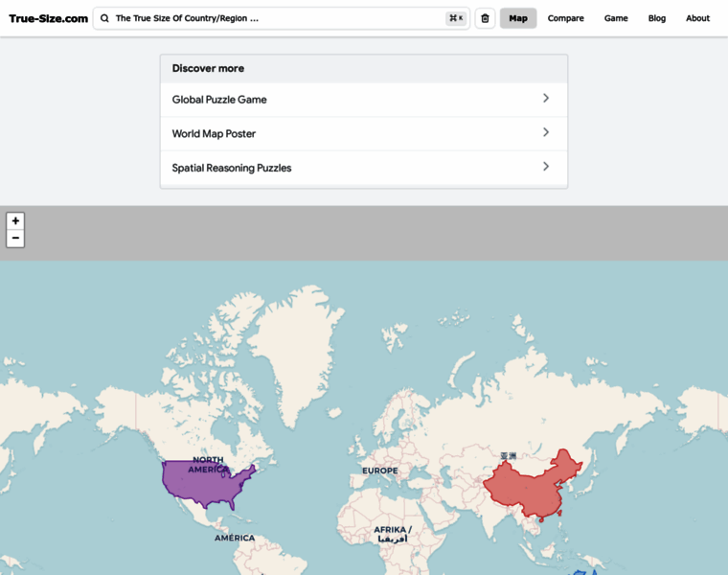Screen dimensions: 728x575
Task: Zoom out on the map
Action: point(15,238)
